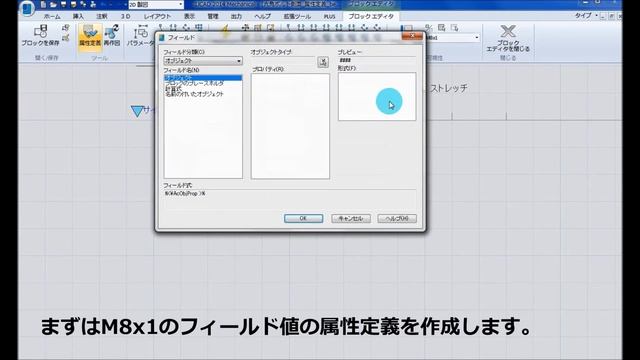The width and height of the screenshot is (640, 360).
Task: Click OK in the フィールド dialog
Action: tap(303, 218)
